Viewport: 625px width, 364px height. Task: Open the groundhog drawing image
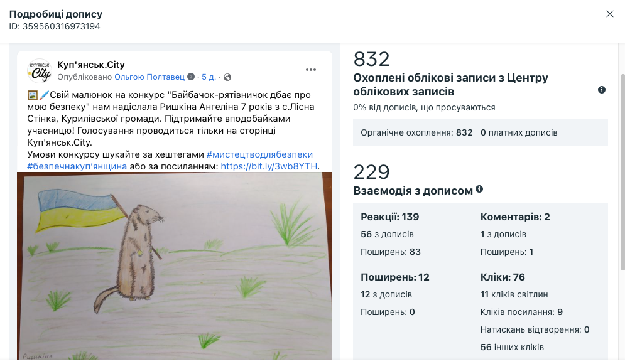[x=175, y=266]
